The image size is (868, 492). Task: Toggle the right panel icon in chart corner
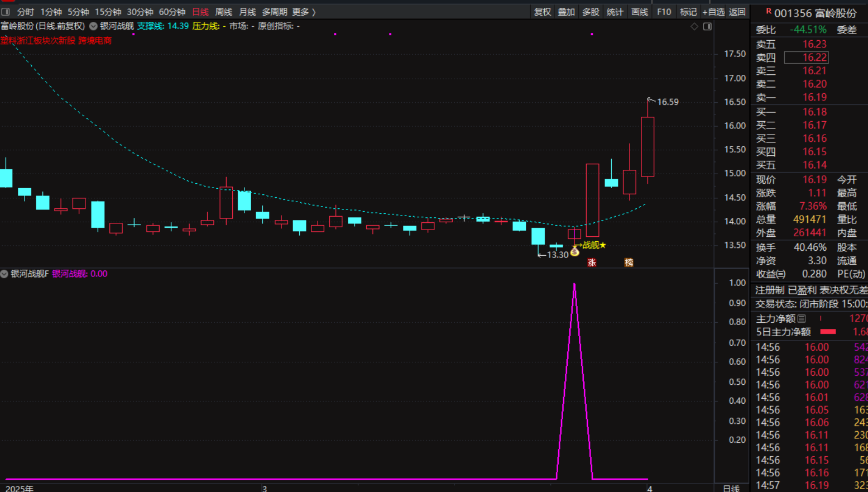(707, 26)
